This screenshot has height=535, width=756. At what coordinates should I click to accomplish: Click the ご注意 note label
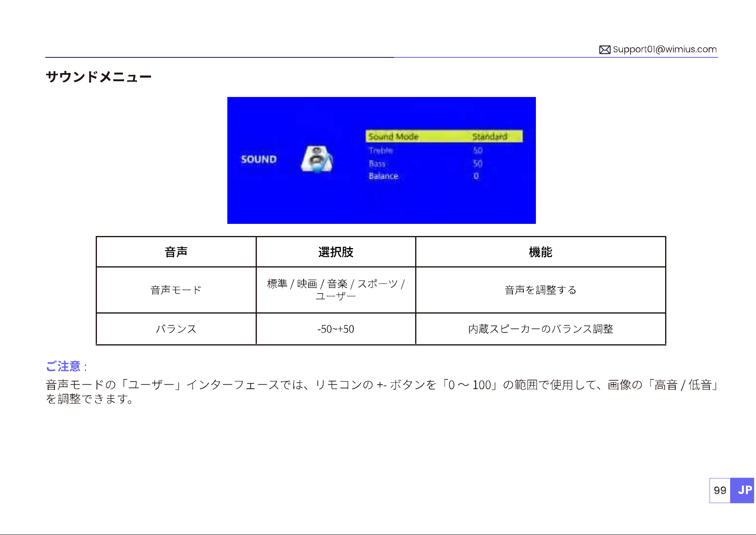(63, 366)
